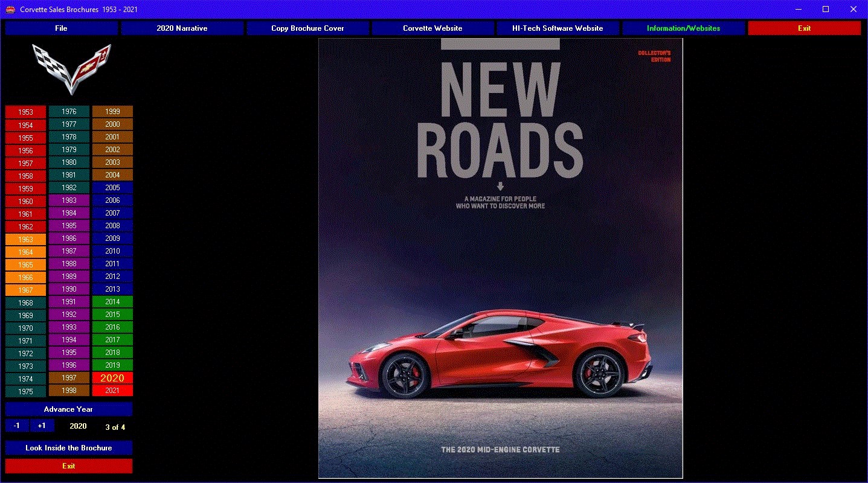Select the 1959 year button
This screenshot has height=483, width=868.
pos(25,188)
